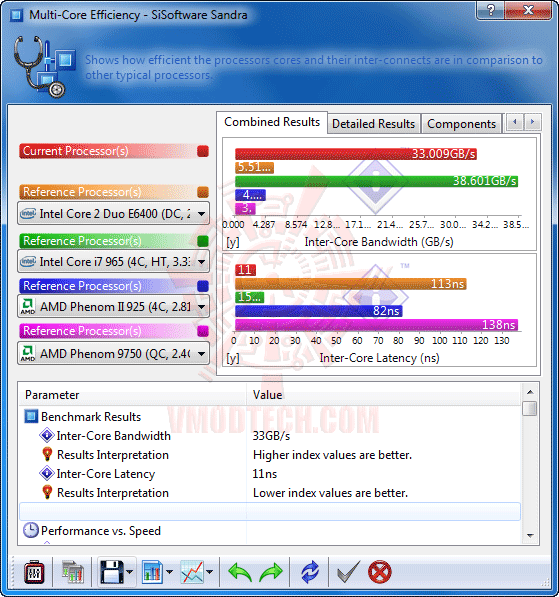The image size is (559, 597).
Task: Click results list scroll down arrow
Action: point(530,536)
